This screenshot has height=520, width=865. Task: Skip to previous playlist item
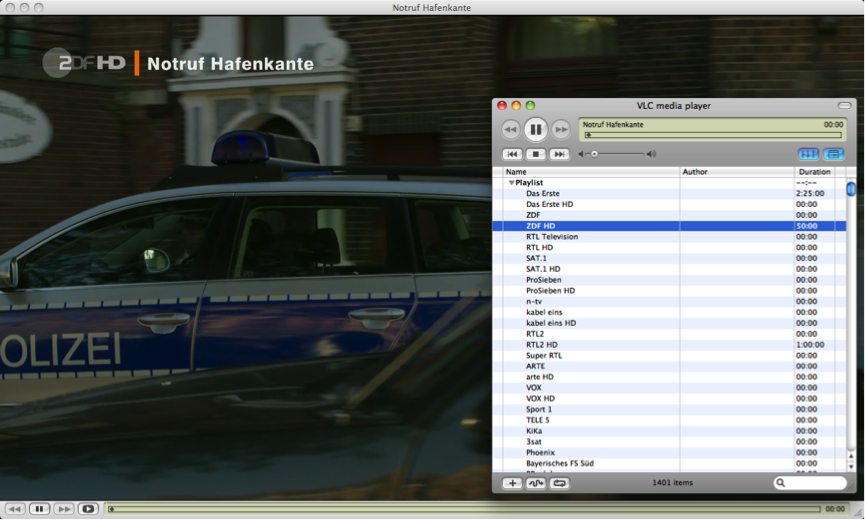coord(512,154)
